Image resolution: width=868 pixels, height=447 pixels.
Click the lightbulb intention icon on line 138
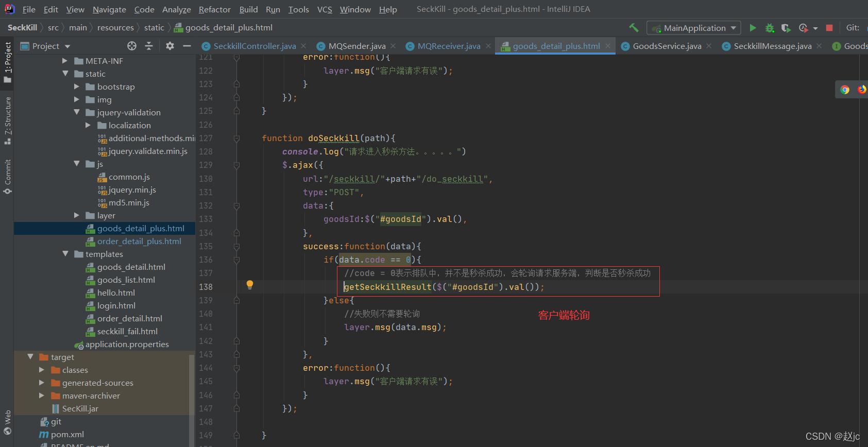pos(250,285)
